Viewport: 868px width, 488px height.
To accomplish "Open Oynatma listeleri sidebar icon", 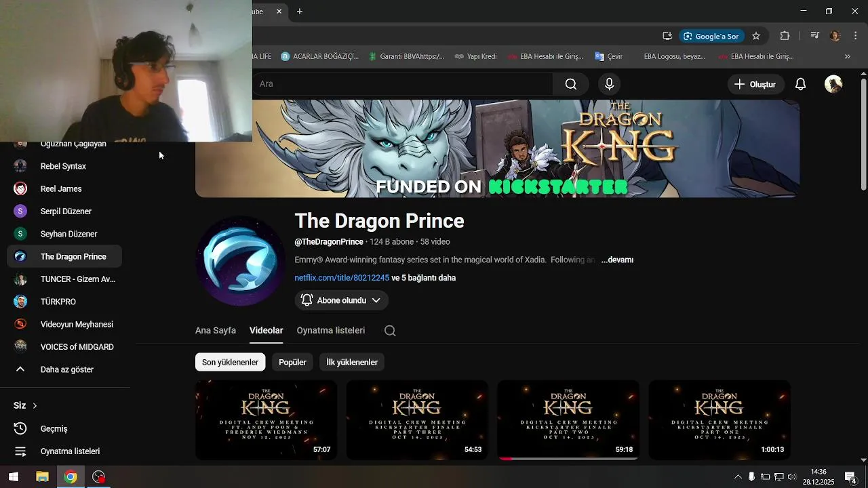I will [20, 451].
